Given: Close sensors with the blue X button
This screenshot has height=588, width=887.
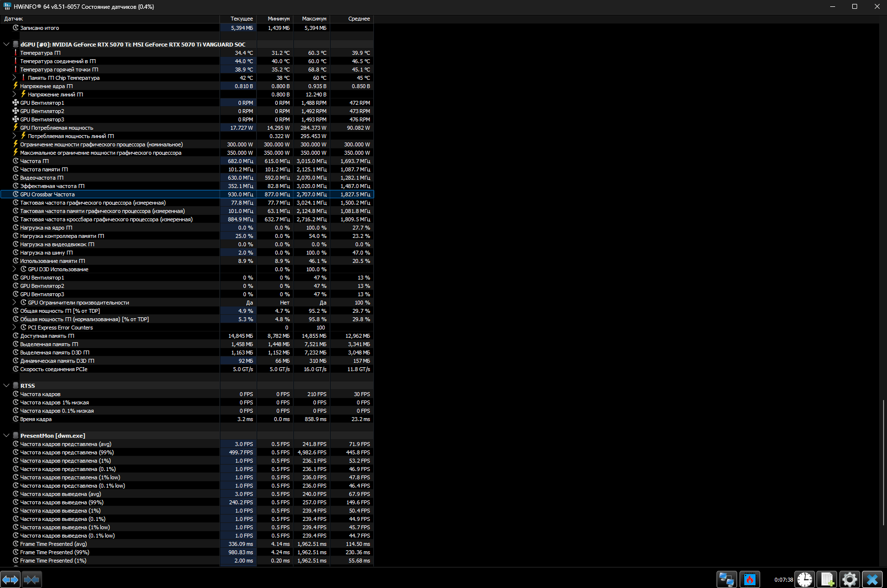Looking at the screenshot, I should tap(872, 580).
